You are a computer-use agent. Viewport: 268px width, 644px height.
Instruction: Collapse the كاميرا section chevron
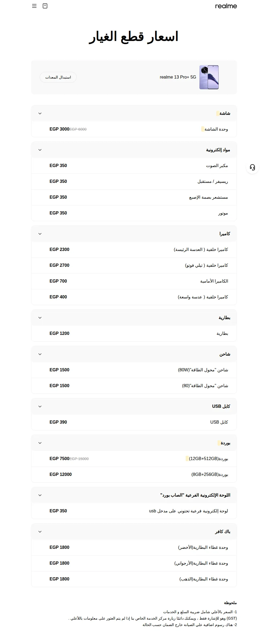click(x=40, y=234)
